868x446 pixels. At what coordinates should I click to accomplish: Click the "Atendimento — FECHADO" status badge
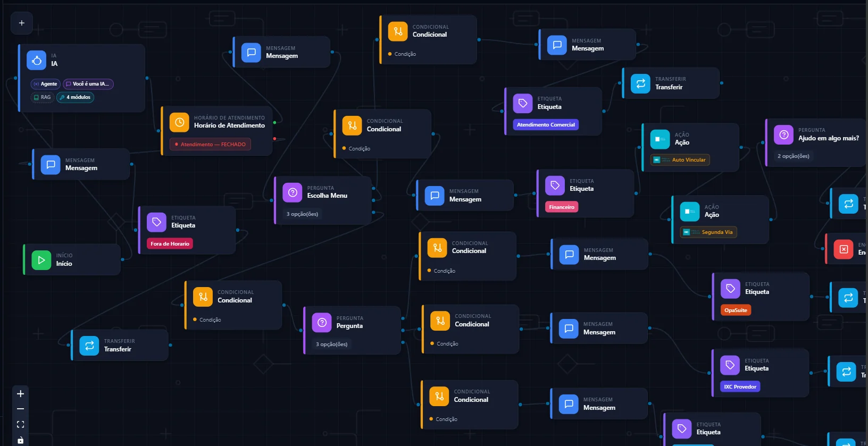tap(210, 144)
